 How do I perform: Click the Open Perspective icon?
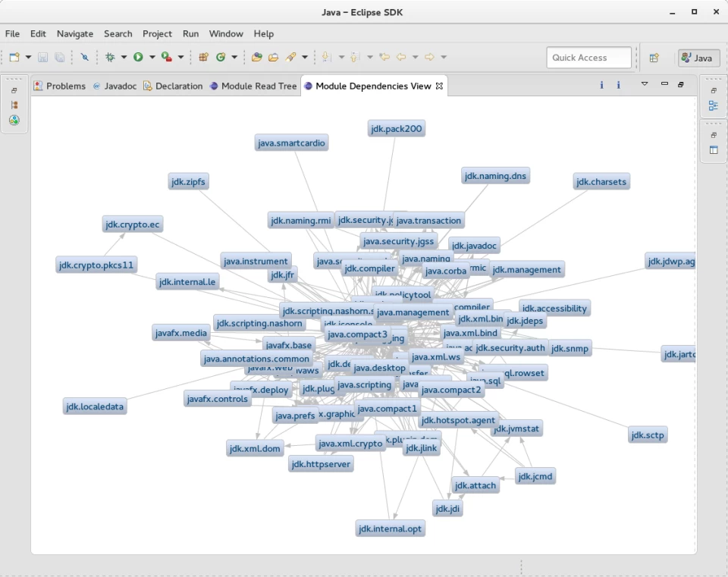click(654, 58)
